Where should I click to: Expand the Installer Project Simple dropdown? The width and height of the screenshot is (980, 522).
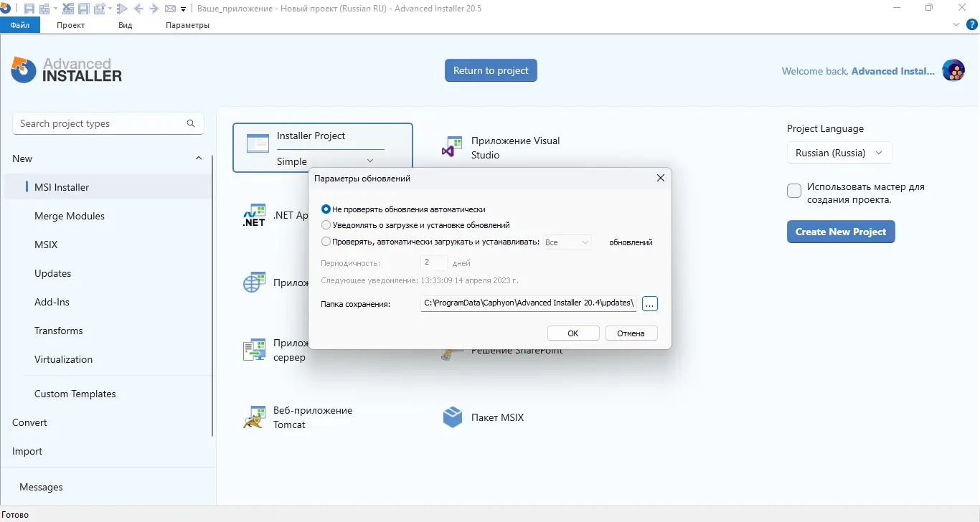tap(370, 161)
